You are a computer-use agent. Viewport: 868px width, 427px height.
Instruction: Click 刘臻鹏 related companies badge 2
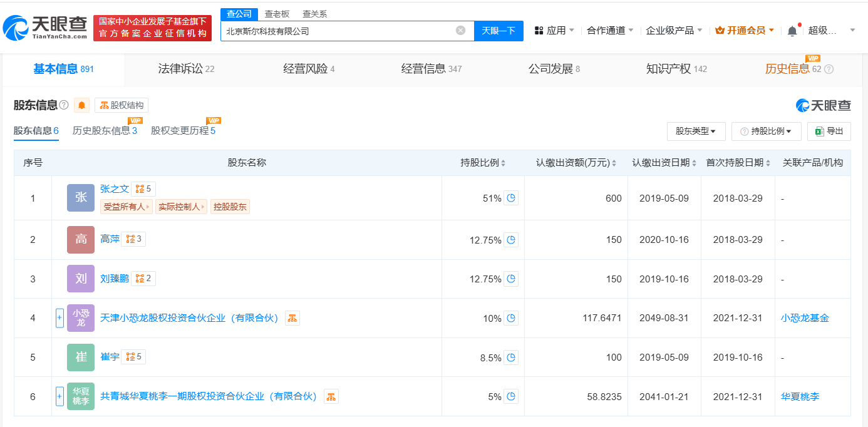click(143, 278)
